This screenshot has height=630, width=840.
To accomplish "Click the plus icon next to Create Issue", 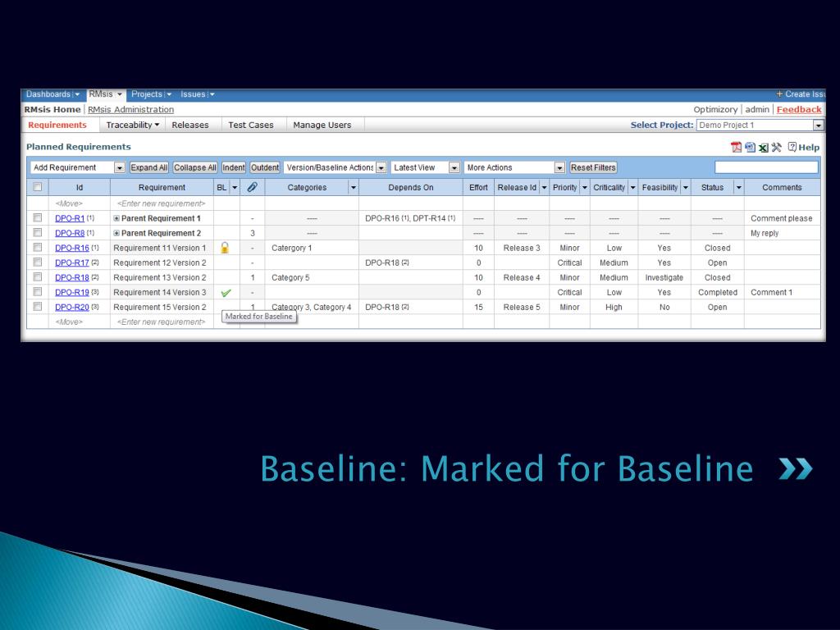I will (x=779, y=94).
